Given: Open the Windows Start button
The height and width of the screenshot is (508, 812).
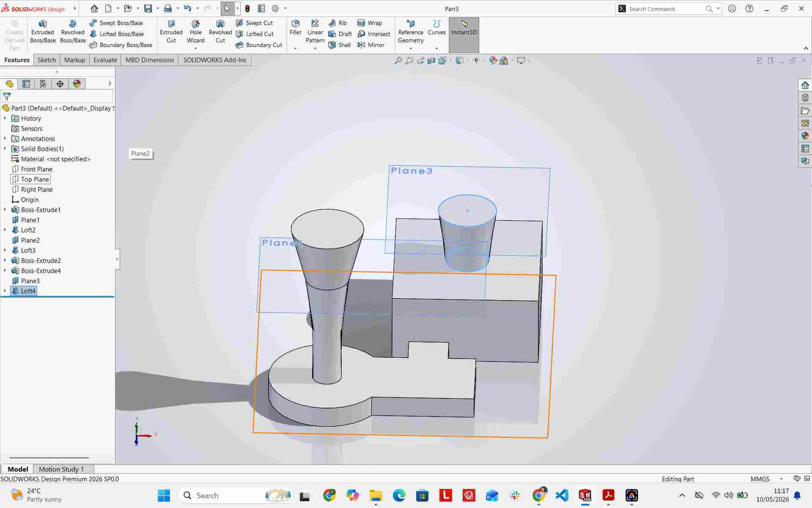Looking at the screenshot, I should pos(164,495).
